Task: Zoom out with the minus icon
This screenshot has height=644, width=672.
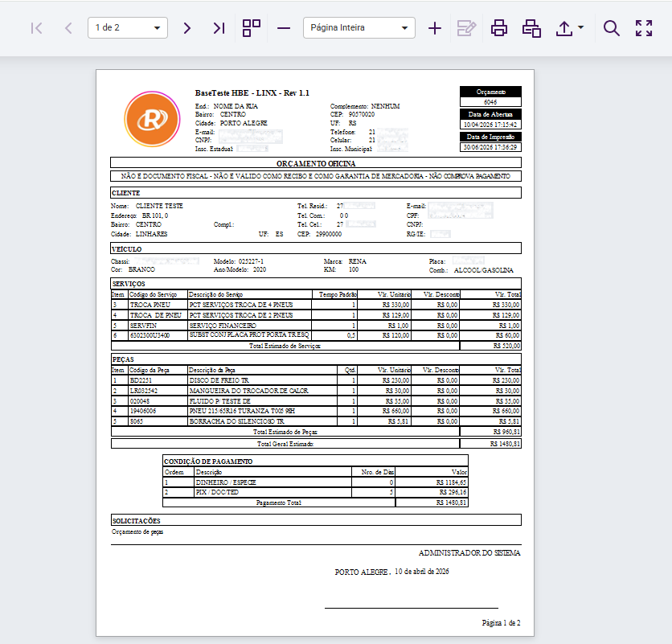Action: [284, 28]
